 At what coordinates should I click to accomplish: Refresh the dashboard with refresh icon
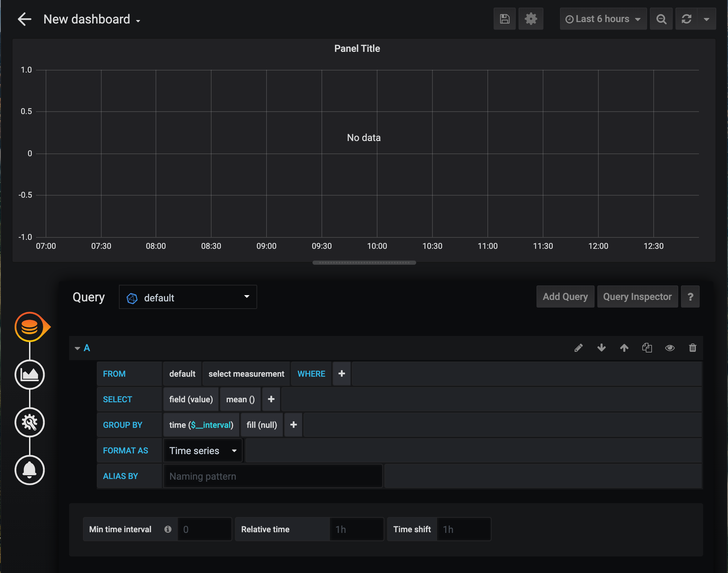(x=687, y=19)
